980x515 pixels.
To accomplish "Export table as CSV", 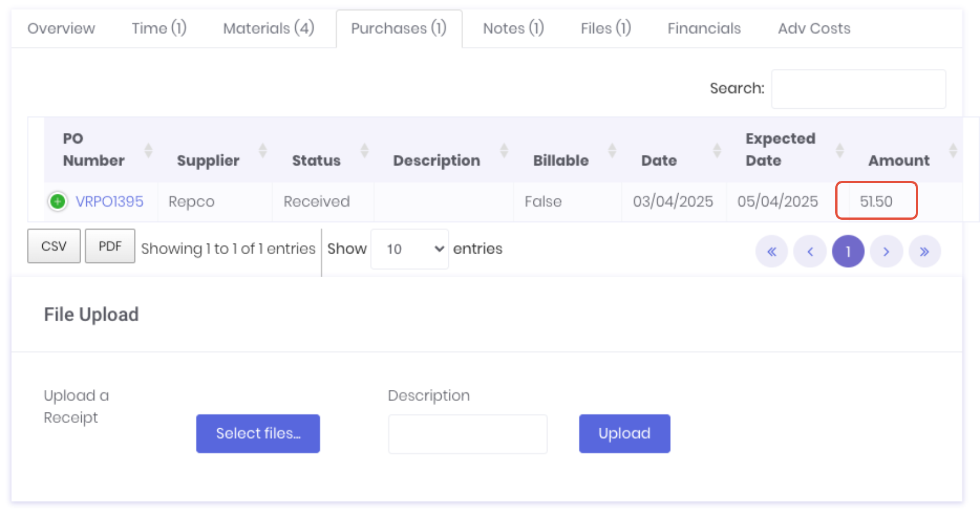I will [x=54, y=246].
